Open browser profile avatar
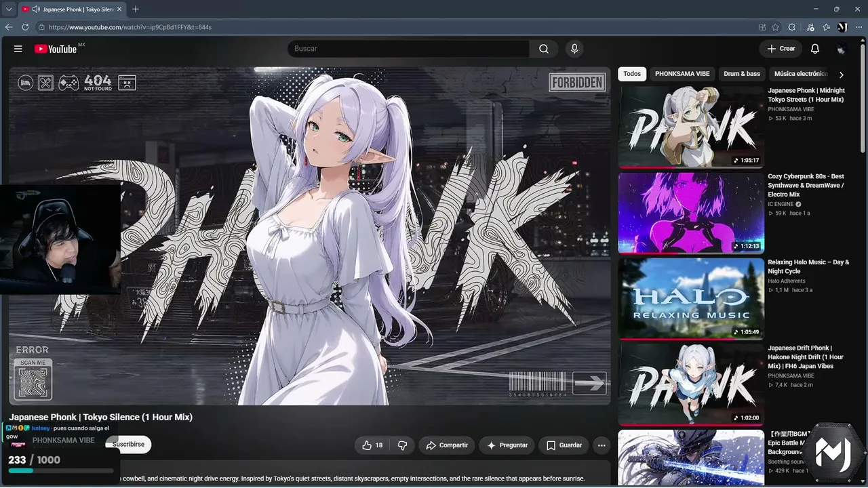Image resolution: width=868 pixels, height=488 pixels. pyautogui.click(x=842, y=27)
